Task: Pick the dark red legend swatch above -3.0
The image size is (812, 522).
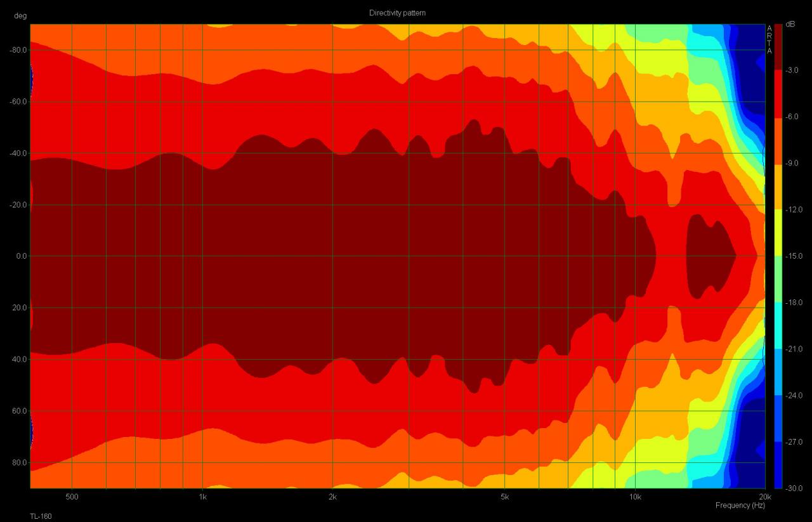Action: click(778, 47)
